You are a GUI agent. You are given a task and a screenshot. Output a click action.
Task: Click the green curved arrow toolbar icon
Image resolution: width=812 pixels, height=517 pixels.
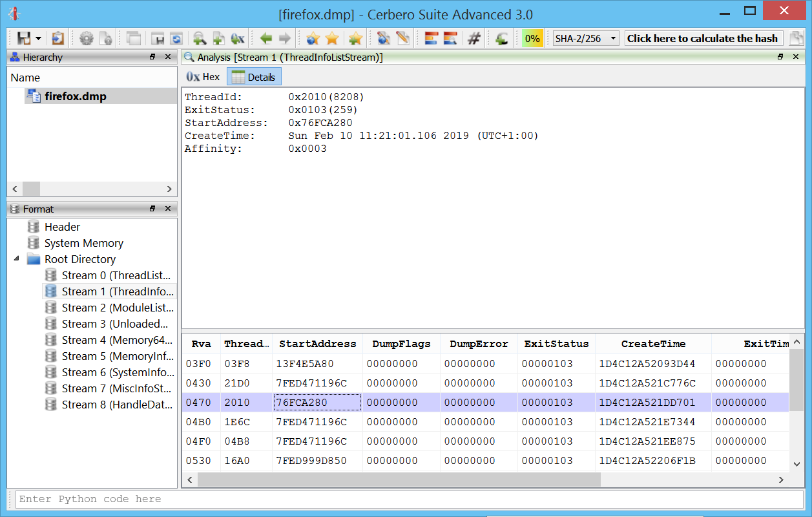(x=501, y=38)
